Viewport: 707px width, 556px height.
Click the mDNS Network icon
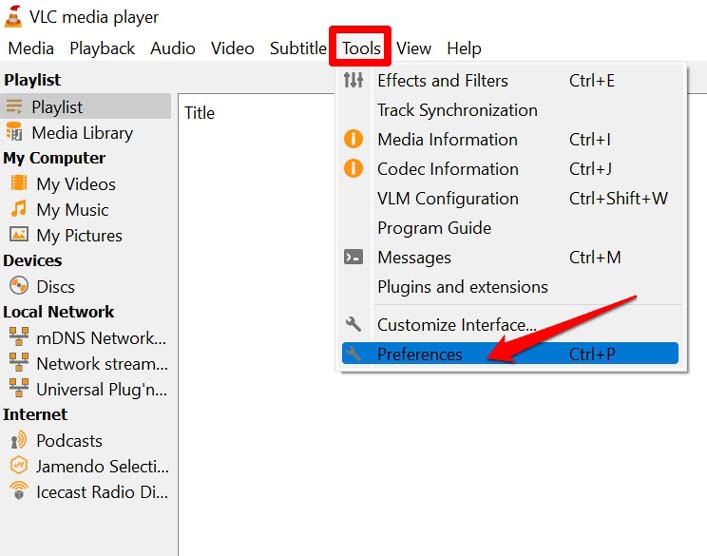pos(19,337)
